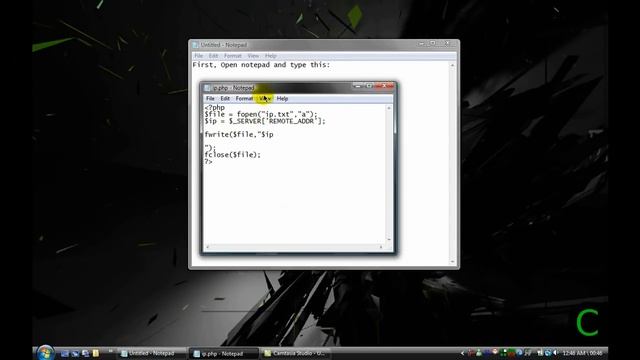Open the volume icon in system tray
This screenshot has height=360, width=640.
pos(556,353)
